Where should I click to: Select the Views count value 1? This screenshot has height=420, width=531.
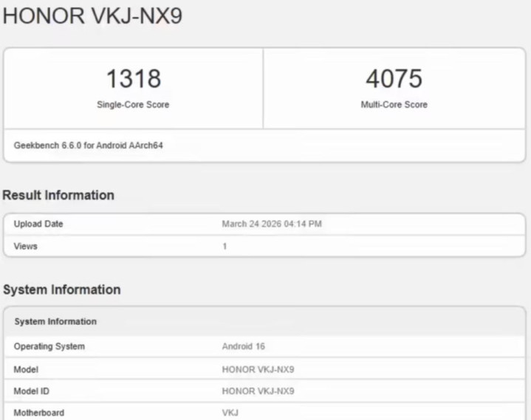[x=225, y=247]
